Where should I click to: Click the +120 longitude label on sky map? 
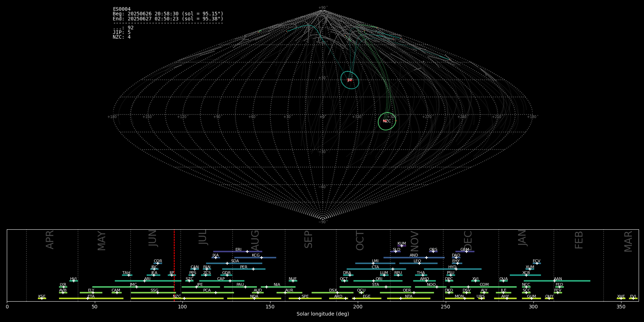182,117
